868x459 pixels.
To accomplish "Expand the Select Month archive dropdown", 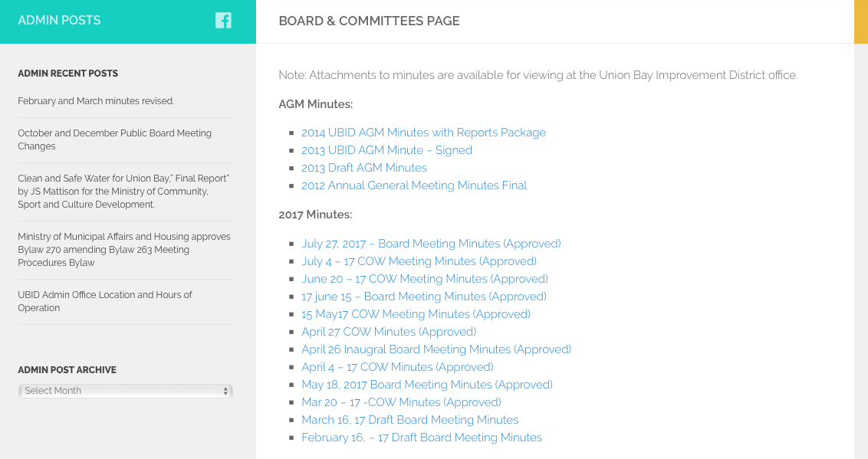I will coord(125,391).
